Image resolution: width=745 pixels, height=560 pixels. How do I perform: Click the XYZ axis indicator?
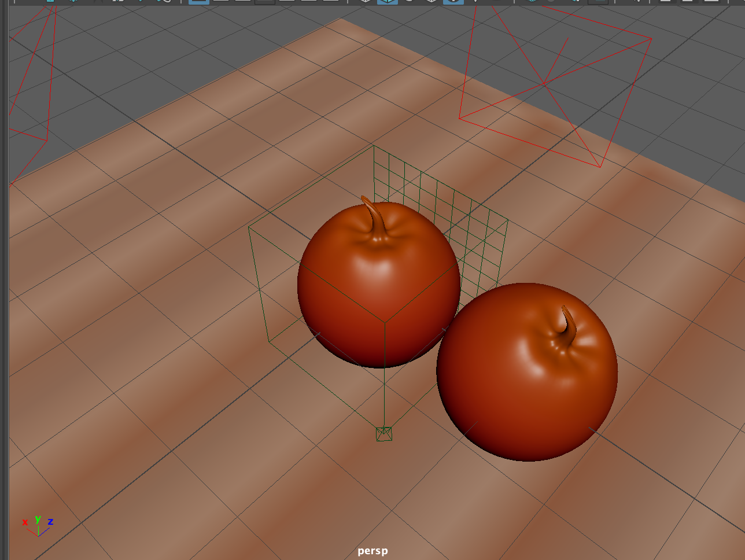tap(38, 525)
